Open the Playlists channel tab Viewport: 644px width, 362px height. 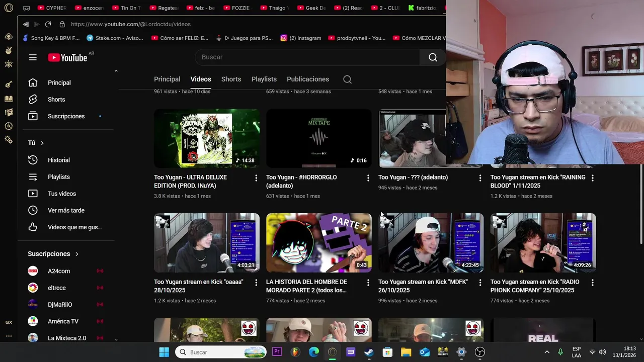coord(264,79)
